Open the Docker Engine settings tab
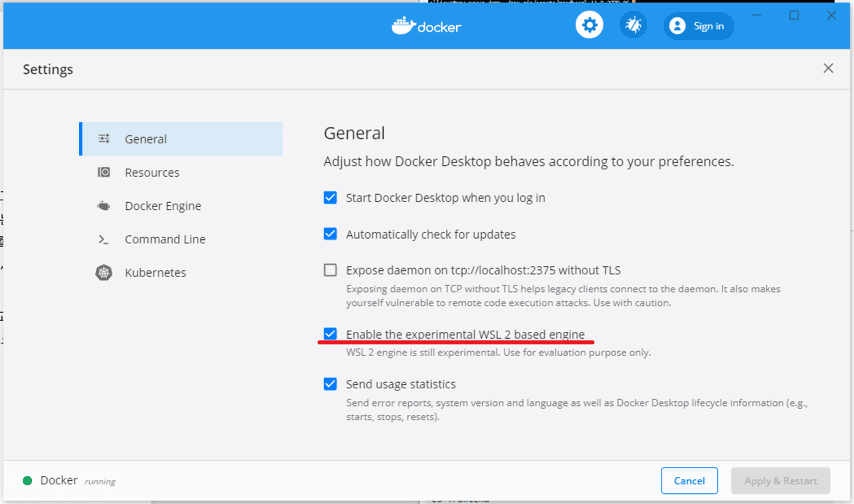 point(181,205)
